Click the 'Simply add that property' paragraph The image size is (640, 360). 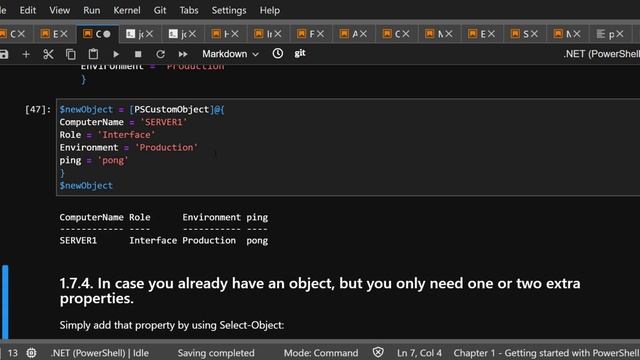(x=172, y=325)
